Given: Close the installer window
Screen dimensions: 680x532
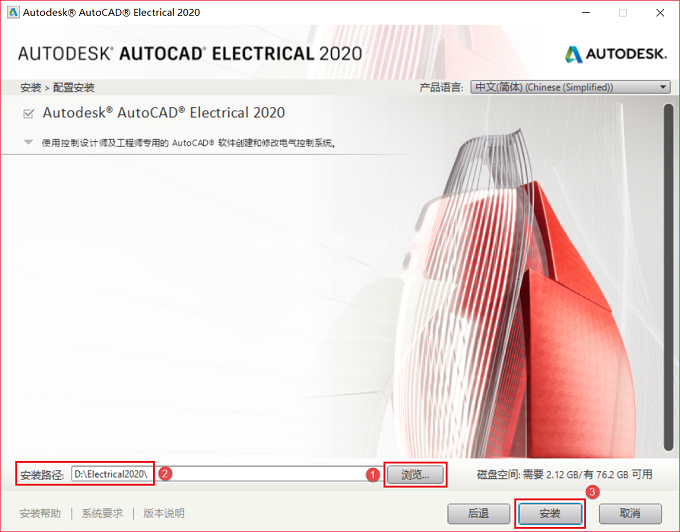Looking at the screenshot, I should [660, 13].
